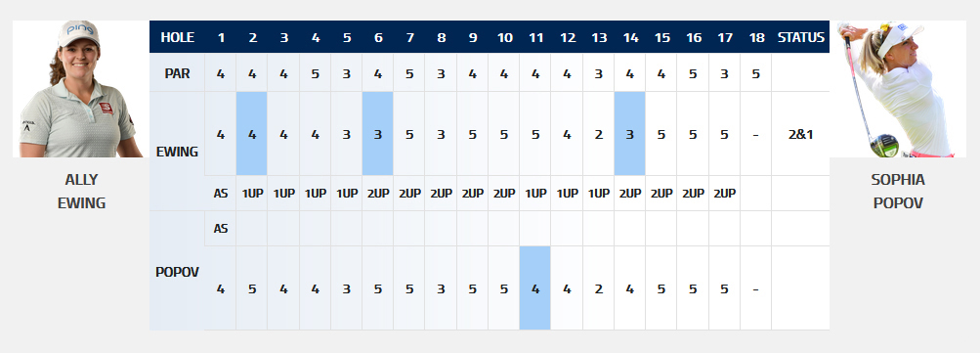Click Ally Ewing's player photo
Viewport: 980px width, 353px height.
tap(81, 89)
